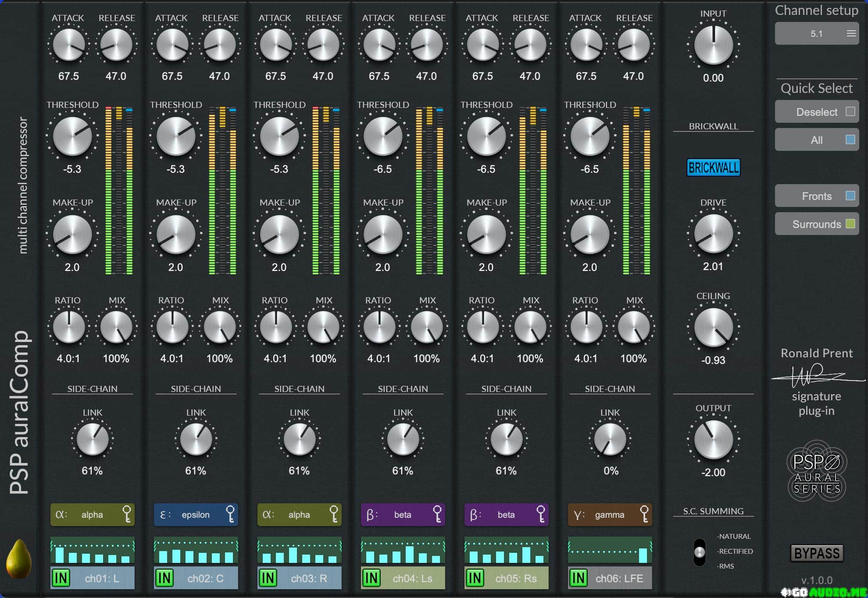Image resolution: width=868 pixels, height=598 pixels.
Task: Open the Channel setup hamburger menu icon
Action: coord(851,34)
